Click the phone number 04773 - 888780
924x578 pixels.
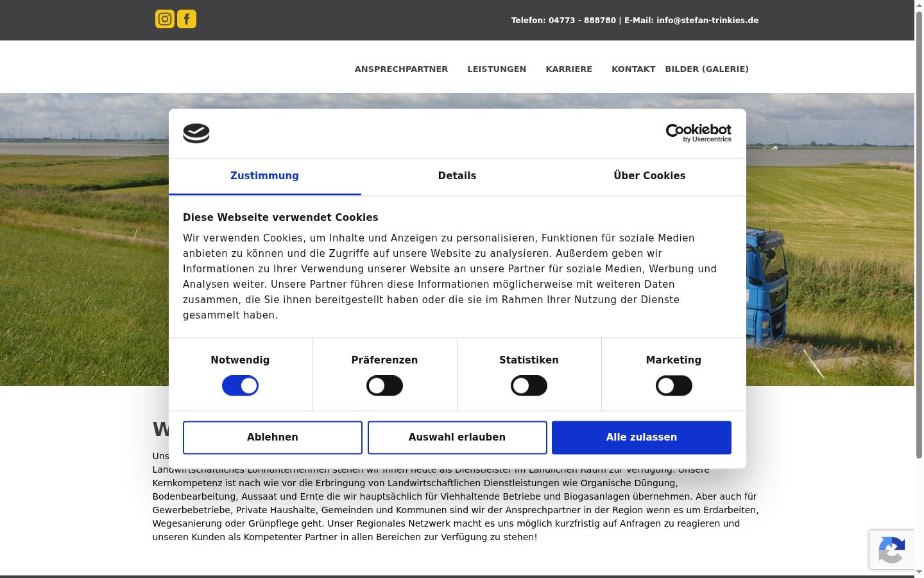pos(582,21)
